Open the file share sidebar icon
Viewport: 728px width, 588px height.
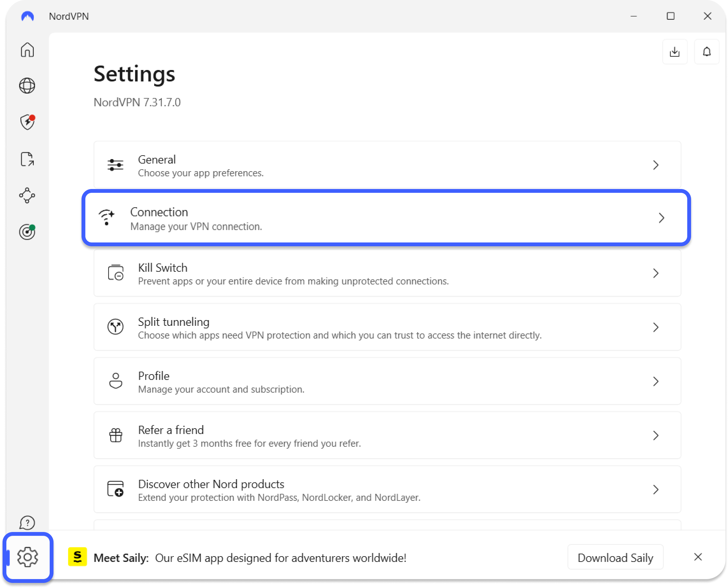[27, 159]
